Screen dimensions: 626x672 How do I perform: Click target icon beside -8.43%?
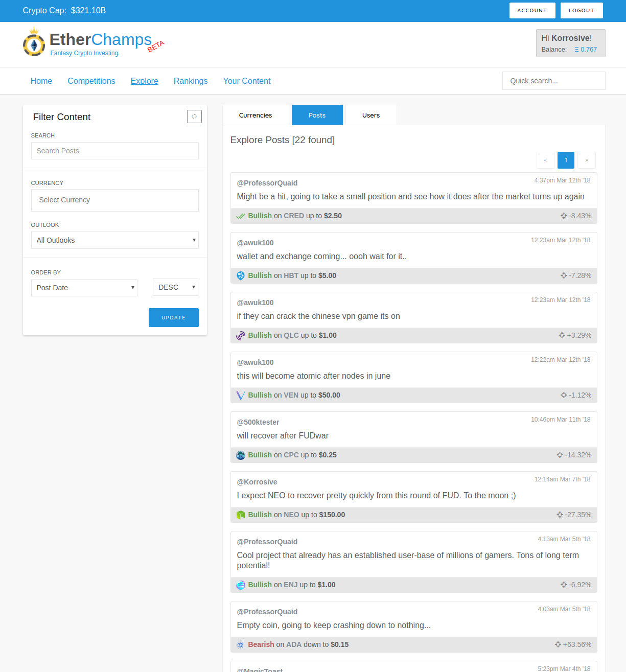point(564,216)
